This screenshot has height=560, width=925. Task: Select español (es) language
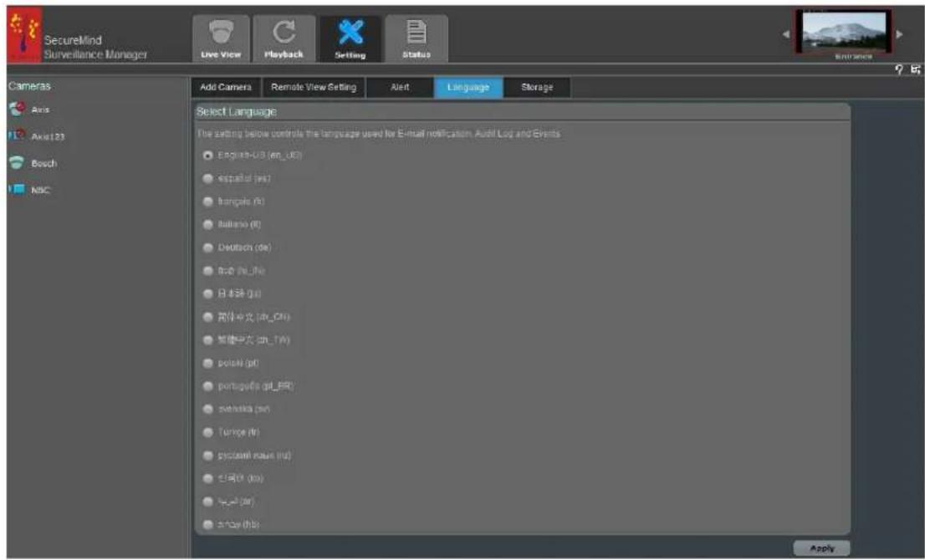pyautogui.click(x=207, y=179)
